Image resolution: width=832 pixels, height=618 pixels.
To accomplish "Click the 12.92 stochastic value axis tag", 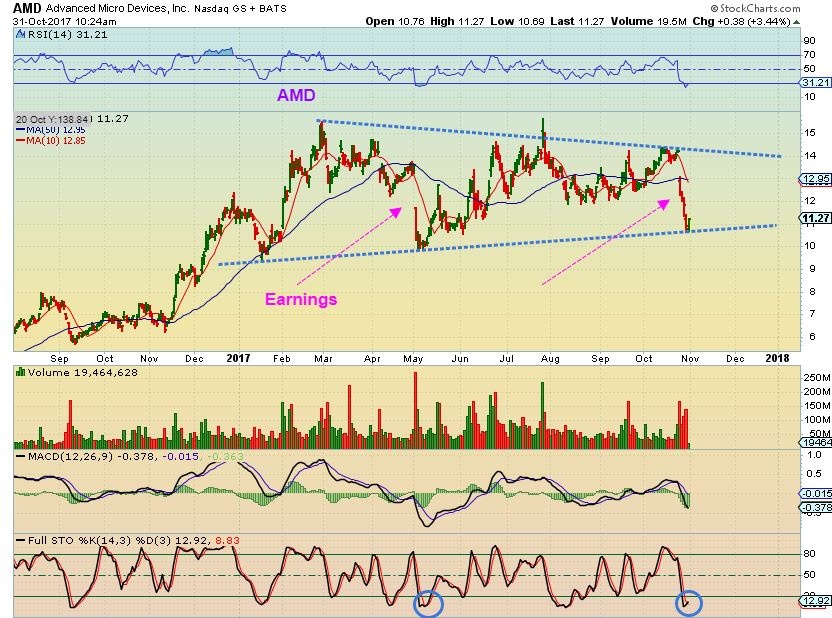I will [x=817, y=600].
